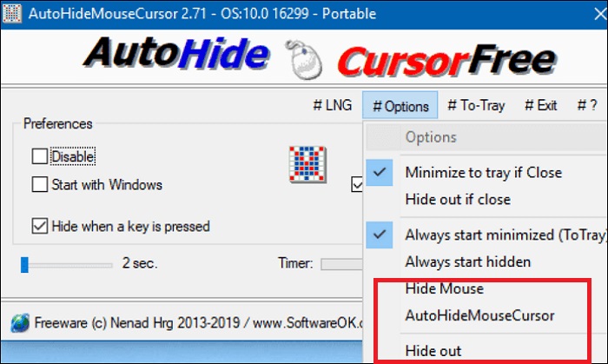
Task: Click # To-Tray button
Action: coord(476,105)
